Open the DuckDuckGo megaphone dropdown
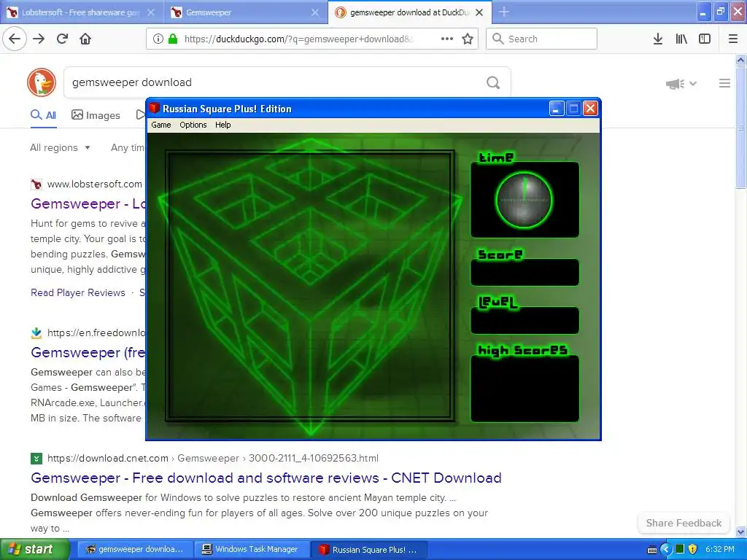This screenshot has width=747, height=560. click(x=681, y=84)
